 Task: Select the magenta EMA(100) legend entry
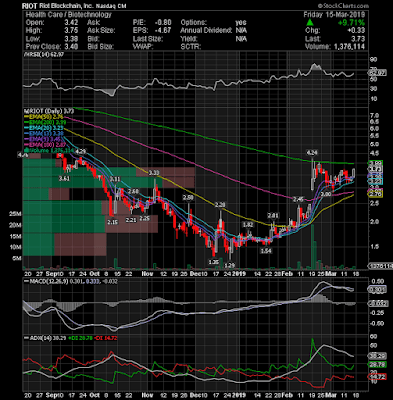(45, 145)
